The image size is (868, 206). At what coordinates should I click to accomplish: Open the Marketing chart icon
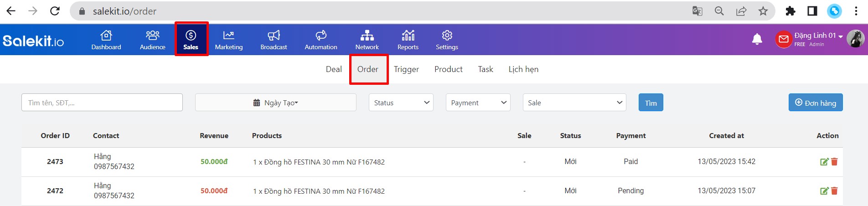228,35
